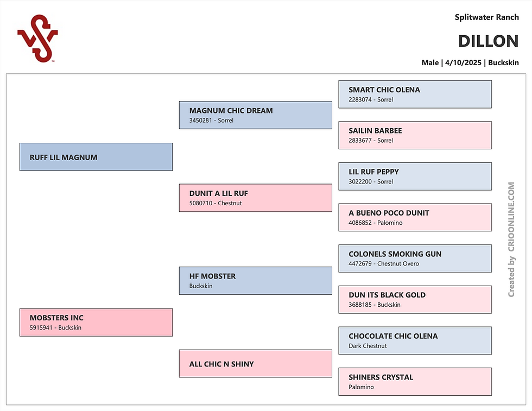
Task: Open the MAGNUM CHIC DREAM pedigree box
Action: tap(256, 115)
